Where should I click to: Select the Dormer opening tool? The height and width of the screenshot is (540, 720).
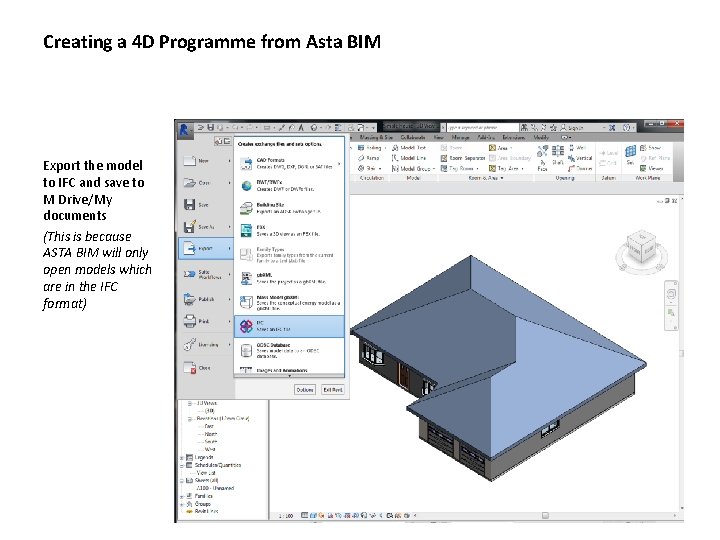pos(580,169)
